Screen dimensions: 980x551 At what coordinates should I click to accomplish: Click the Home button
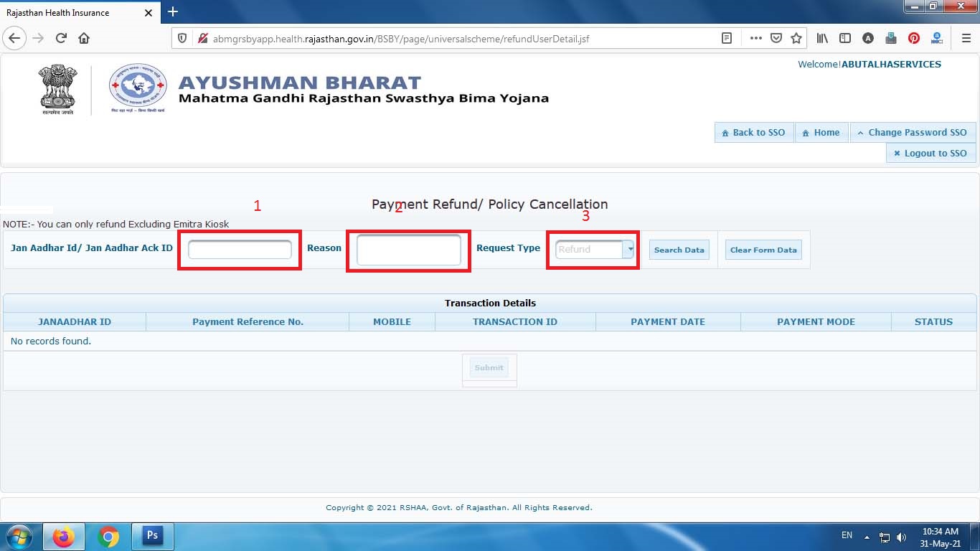821,132
